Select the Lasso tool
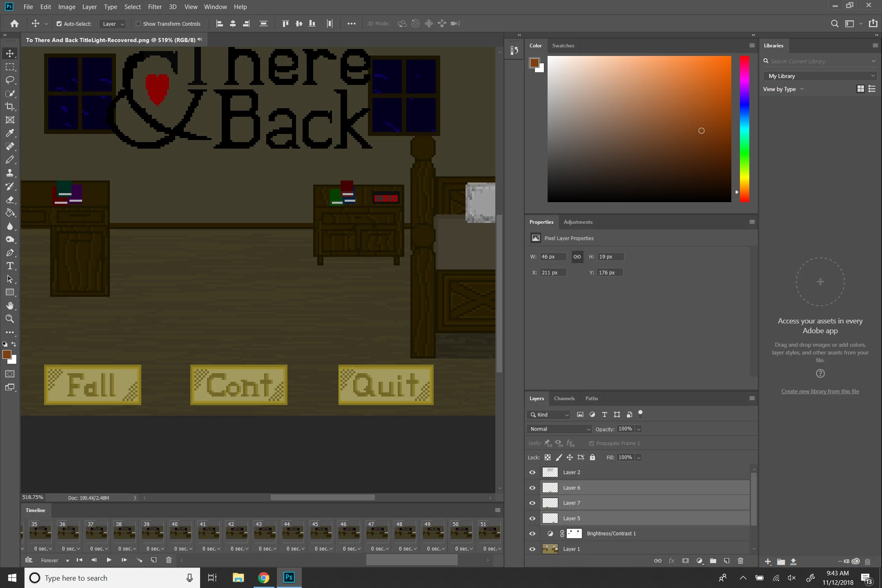Image resolution: width=882 pixels, height=588 pixels. pyautogui.click(x=10, y=80)
